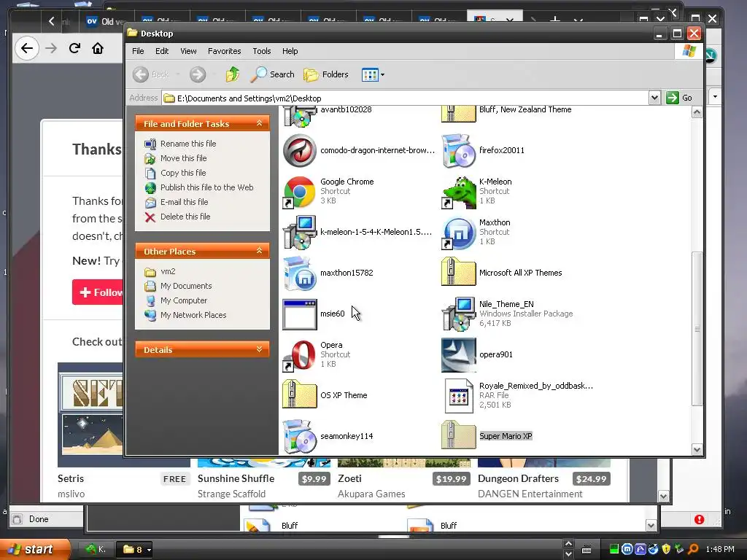Collapse the File and Folder Tasks panel
Screen dimensions: 747x560
coord(259,123)
